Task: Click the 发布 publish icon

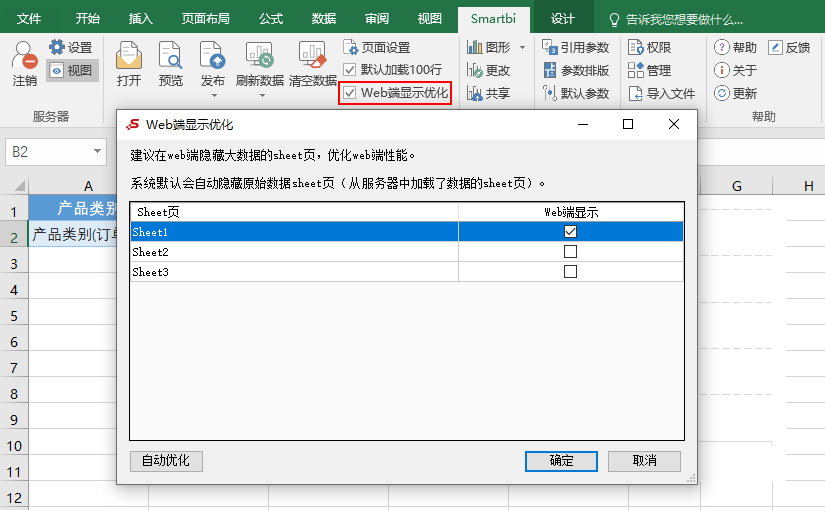Action: [212, 56]
